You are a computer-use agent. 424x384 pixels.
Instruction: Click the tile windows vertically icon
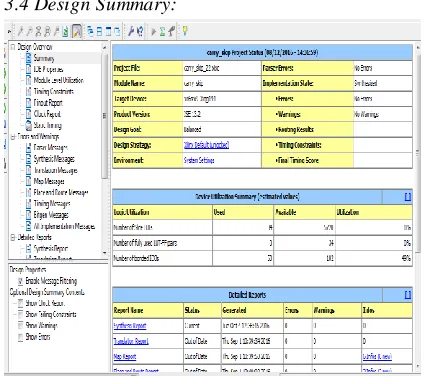[x=108, y=31]
